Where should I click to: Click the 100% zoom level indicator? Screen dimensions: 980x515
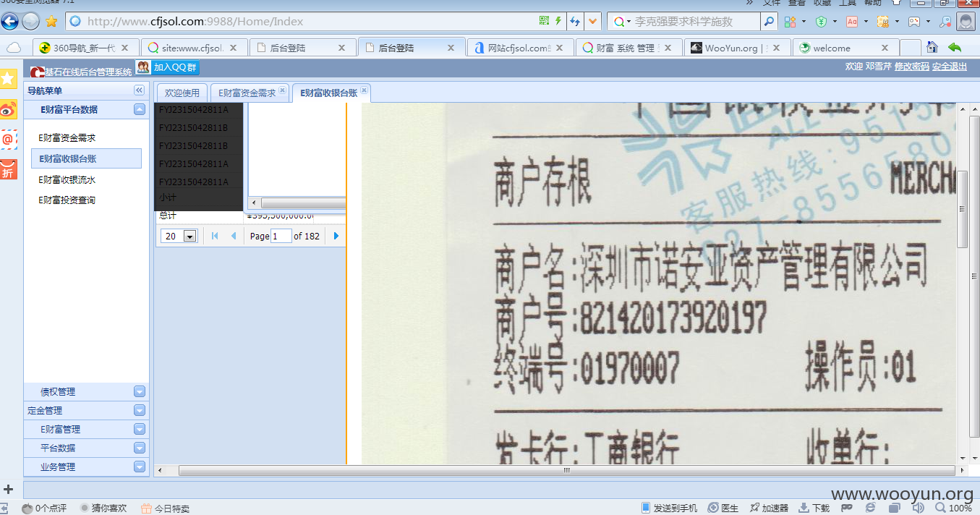pyautogui.click(x=953, y=508)
